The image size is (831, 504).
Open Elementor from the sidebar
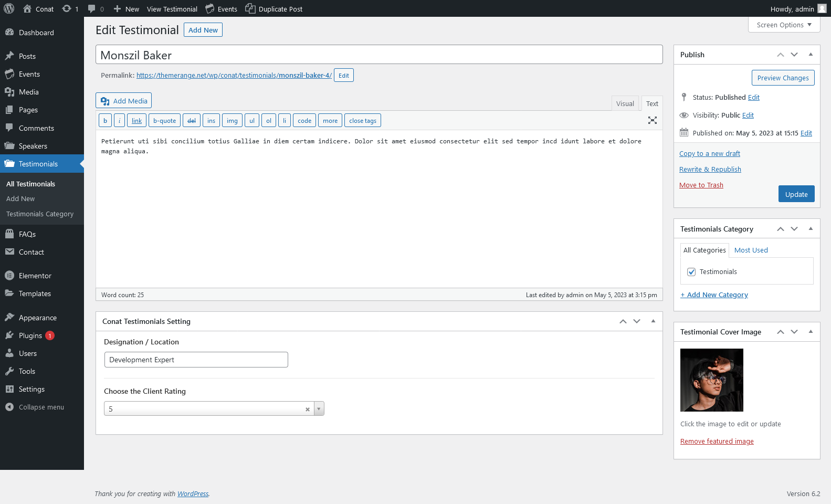pos(35,276)
